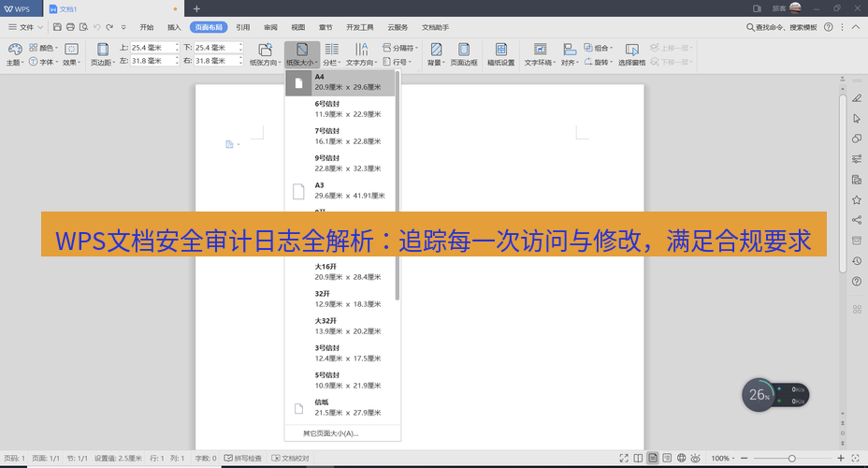Click the settings sliders icon in right sidebar
This screenshot has width=868, height=468.
(857, 159)
